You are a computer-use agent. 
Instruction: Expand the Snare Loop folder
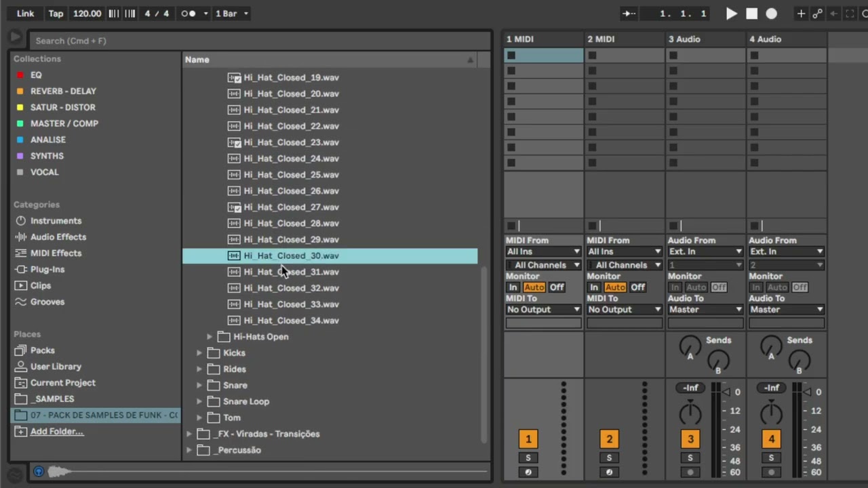click(199, 402)
